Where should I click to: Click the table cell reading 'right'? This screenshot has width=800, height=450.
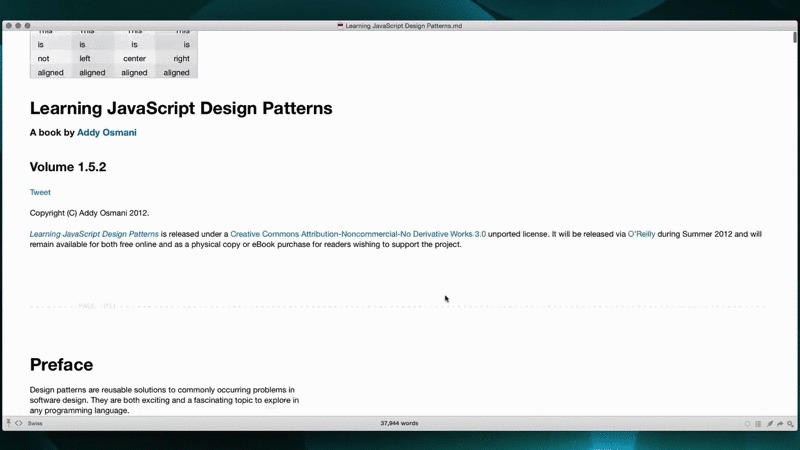pyautogui.click(x=181, y=59)
